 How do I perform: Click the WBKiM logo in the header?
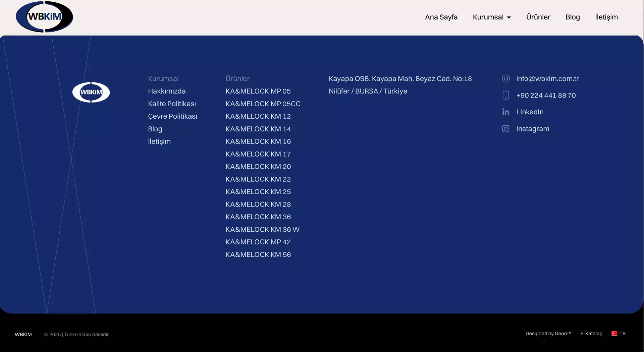pos(44,17)
